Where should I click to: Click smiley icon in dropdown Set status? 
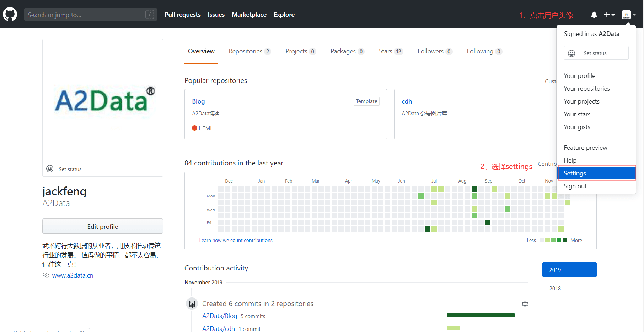coord(571,53)
